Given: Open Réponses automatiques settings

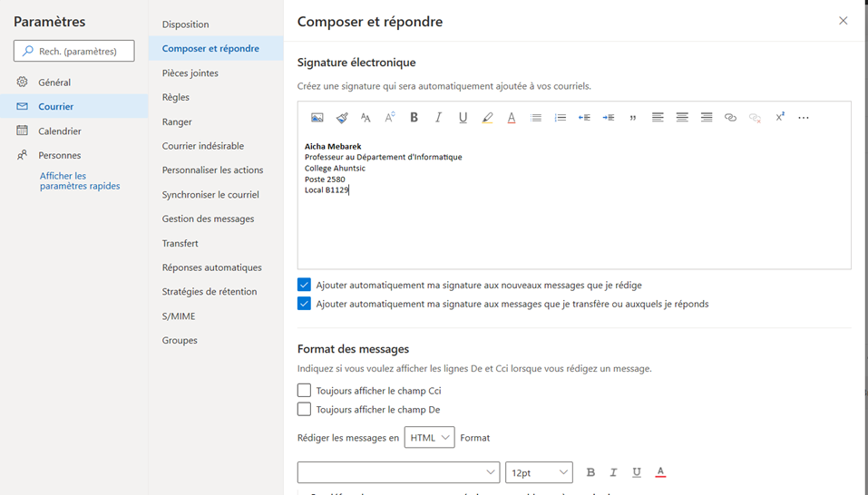Looking at the screenshot, I should (x=211, y=267).
